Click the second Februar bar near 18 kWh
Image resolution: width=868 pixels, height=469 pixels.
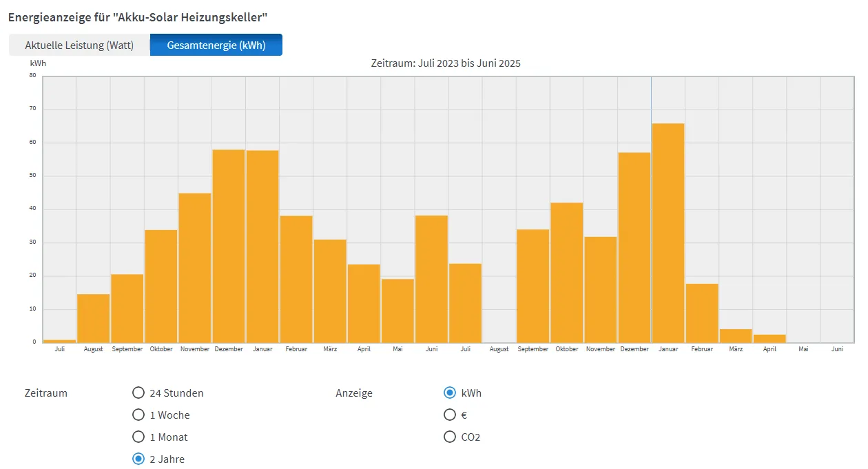coord(701,313)
